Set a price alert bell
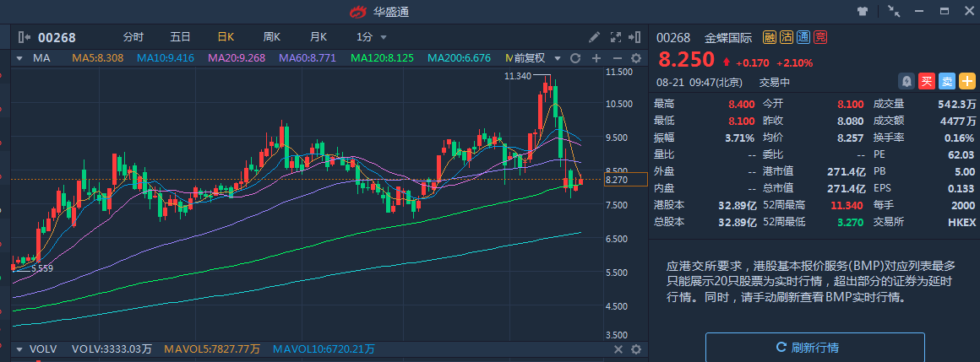 [906, 82]
